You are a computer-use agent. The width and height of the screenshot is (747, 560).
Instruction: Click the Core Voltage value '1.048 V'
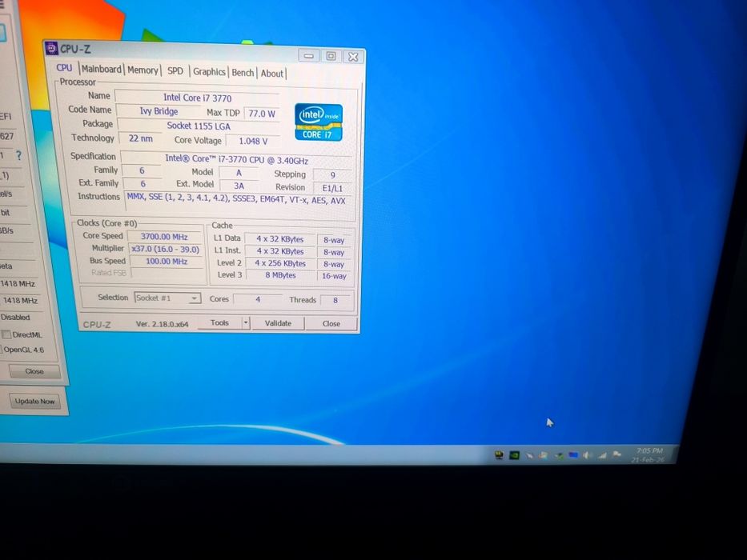[x=253, y=141]
